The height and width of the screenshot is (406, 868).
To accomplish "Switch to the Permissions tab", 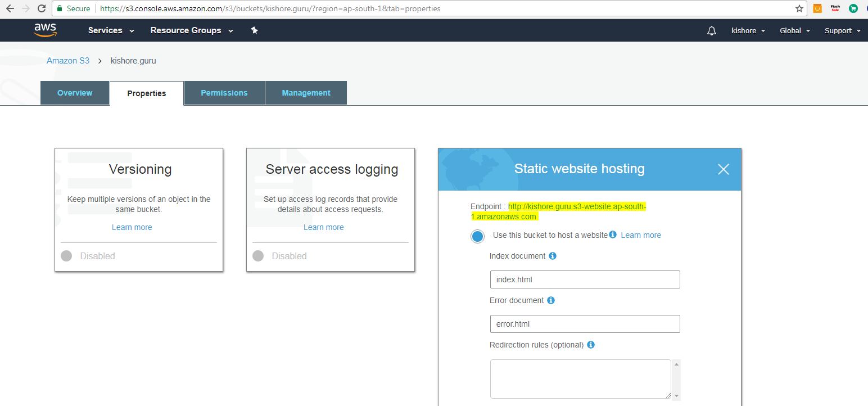I will coord(224,93).
